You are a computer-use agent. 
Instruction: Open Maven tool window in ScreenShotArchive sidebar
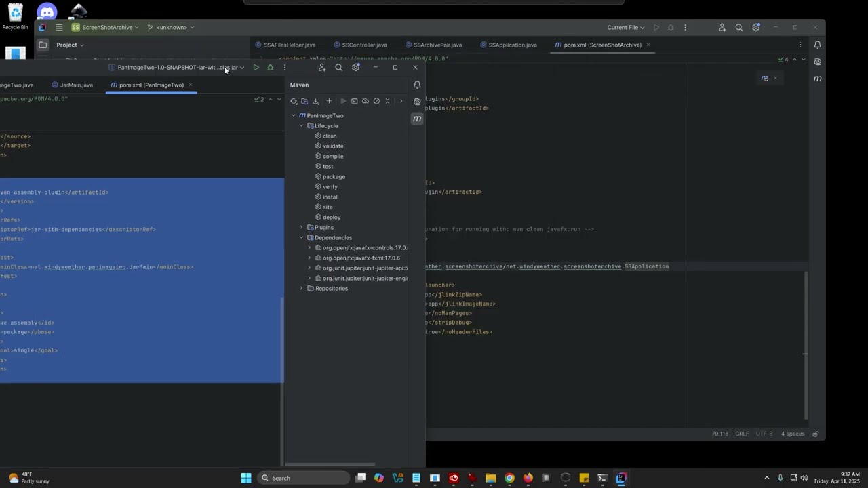pos(817,79)
